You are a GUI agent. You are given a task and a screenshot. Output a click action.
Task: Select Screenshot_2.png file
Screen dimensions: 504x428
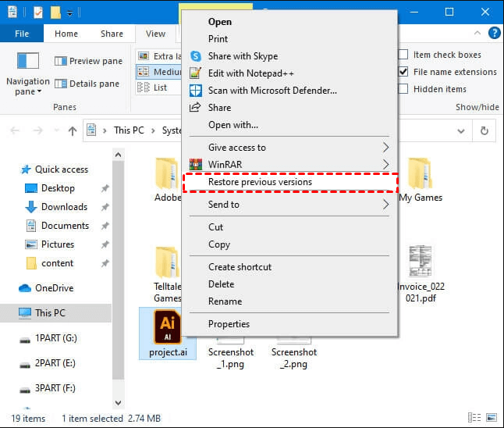294,353
